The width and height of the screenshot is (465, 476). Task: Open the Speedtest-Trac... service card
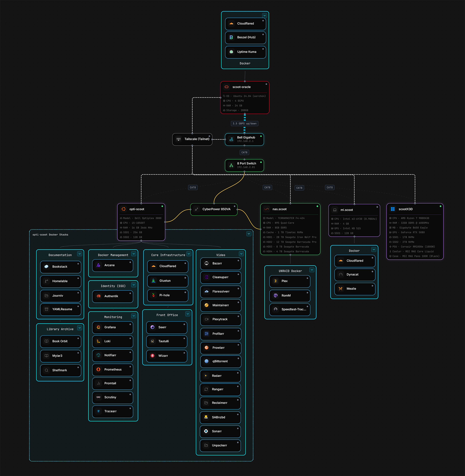290,310
